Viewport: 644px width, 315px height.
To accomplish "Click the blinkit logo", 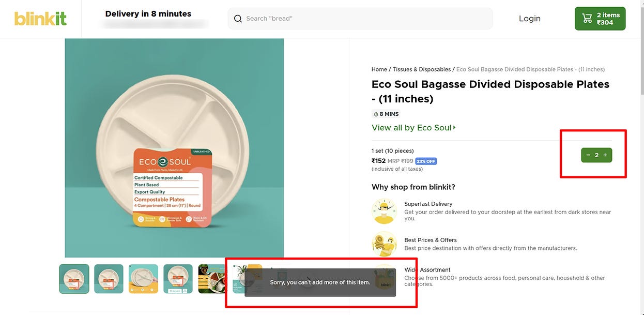I will point(40,19).
